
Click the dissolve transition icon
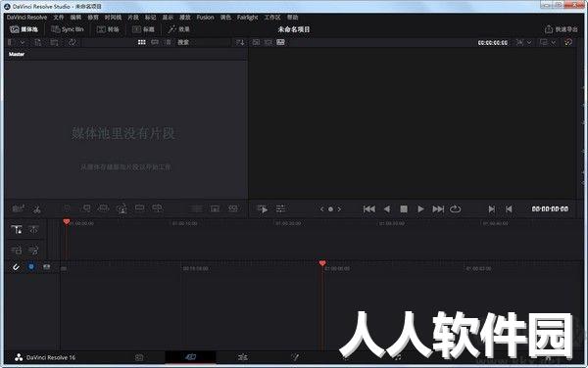point(215,208)
